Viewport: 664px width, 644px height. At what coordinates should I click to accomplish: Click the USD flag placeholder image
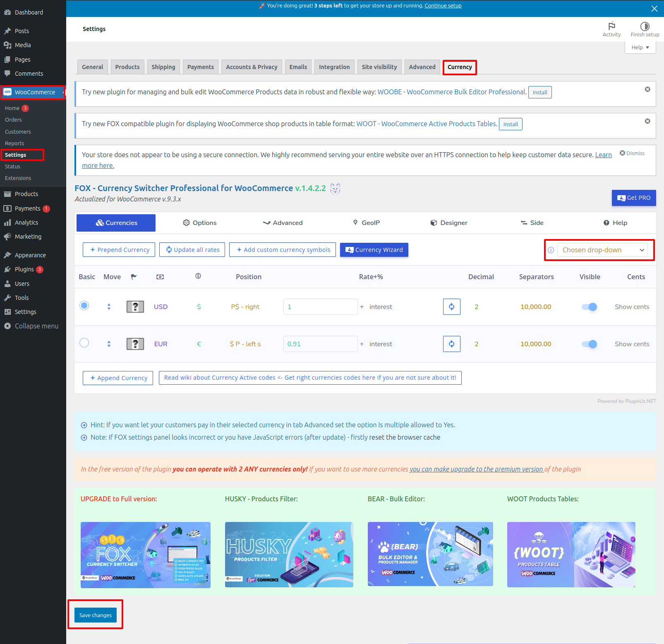pyautogui.click(x=135, y=306)
